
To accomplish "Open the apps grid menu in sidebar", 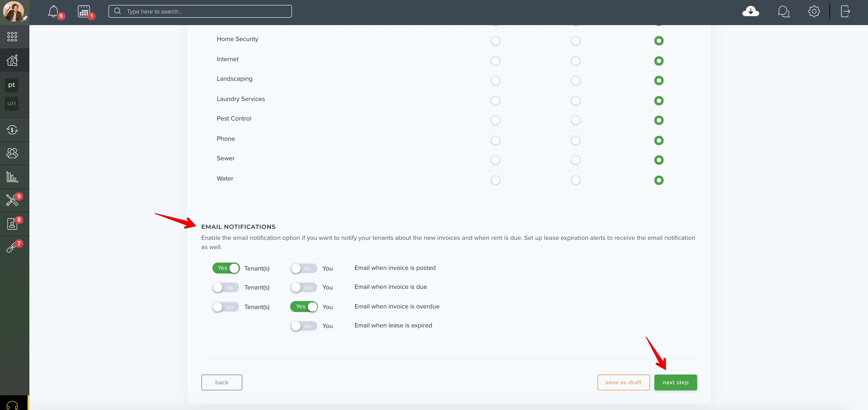I will tap(12, 37).
